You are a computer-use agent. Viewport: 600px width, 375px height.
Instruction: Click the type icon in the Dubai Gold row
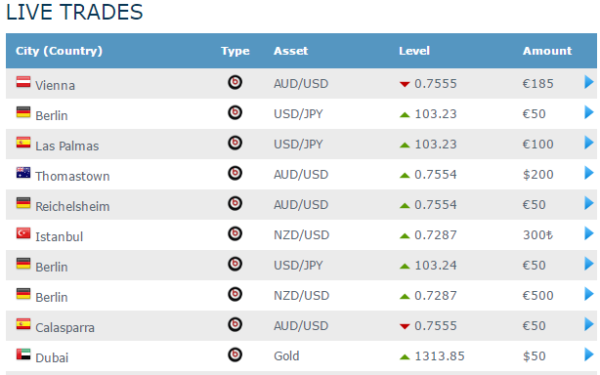235,355
